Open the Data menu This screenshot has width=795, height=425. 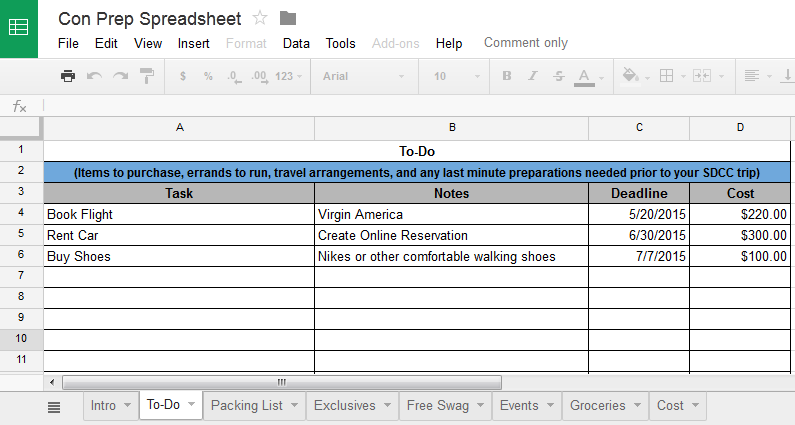point(296,44)
